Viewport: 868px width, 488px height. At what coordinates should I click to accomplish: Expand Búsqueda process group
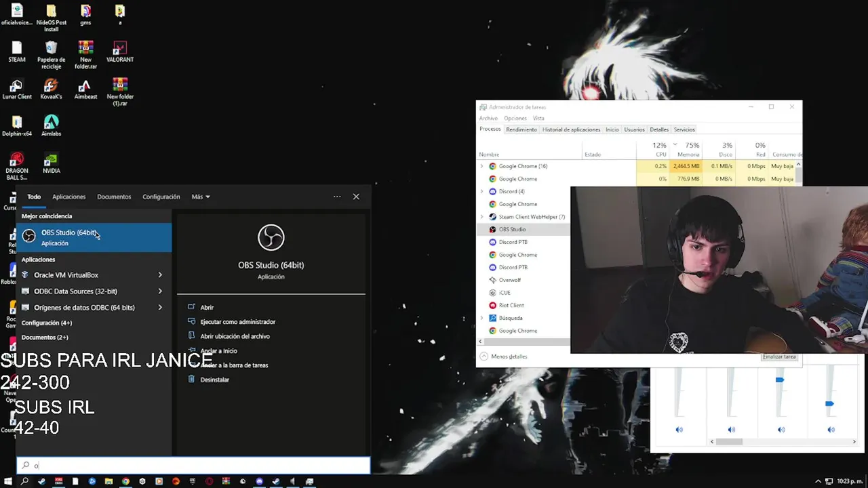[482, 318]
